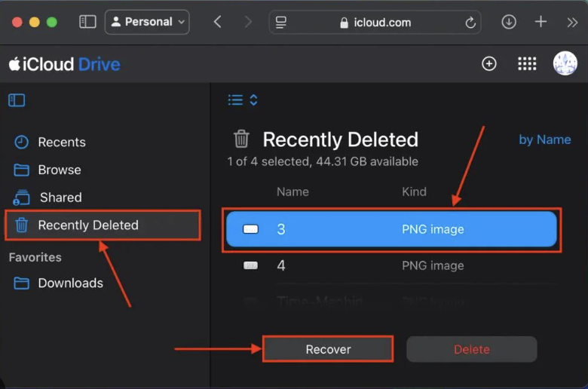Screen dimensions: 588x389
Task: Open the Personal profile dropdown
Action: click(x=147, y=22)
